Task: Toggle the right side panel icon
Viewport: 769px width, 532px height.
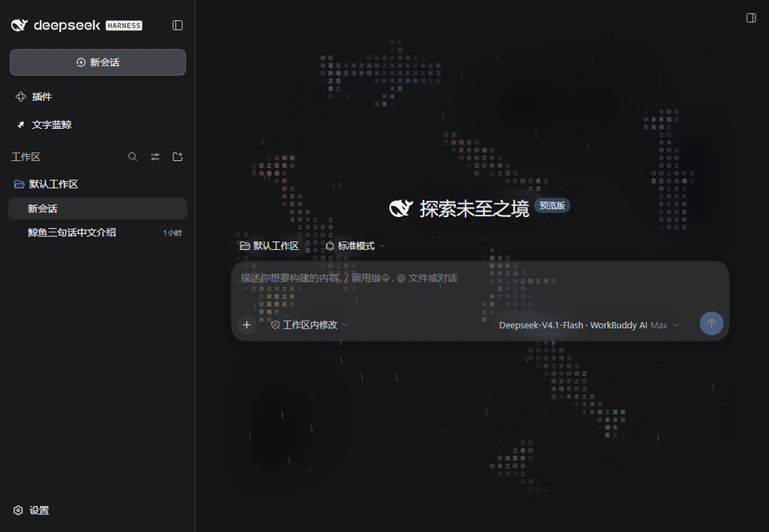Action: coord(751,18)
